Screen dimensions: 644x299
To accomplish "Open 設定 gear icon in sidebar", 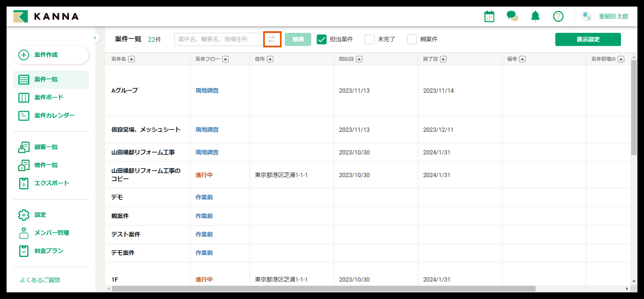I will pos(24,215).
